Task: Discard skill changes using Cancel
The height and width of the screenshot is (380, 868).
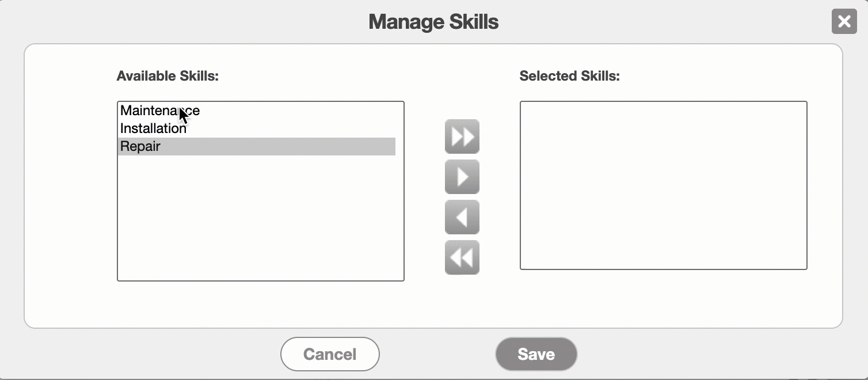Action: [330, 354]
